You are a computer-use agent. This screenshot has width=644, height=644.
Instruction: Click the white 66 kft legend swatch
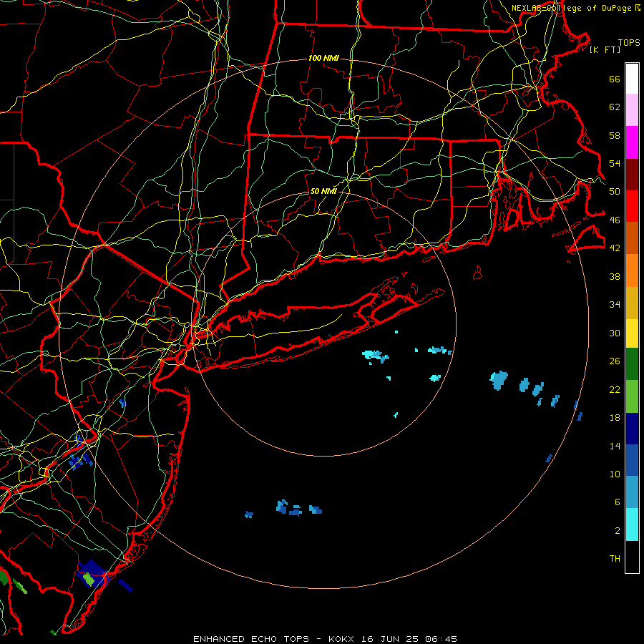pos(632,79)
